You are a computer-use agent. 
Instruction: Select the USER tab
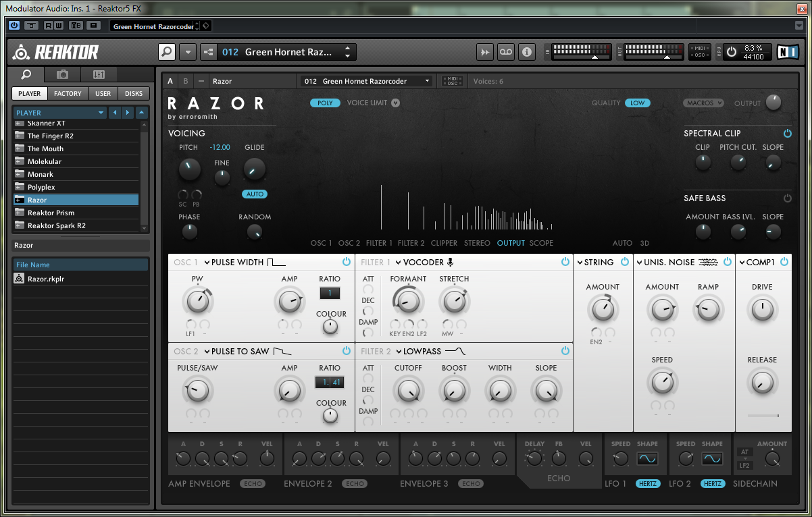(x=103, y=94)
